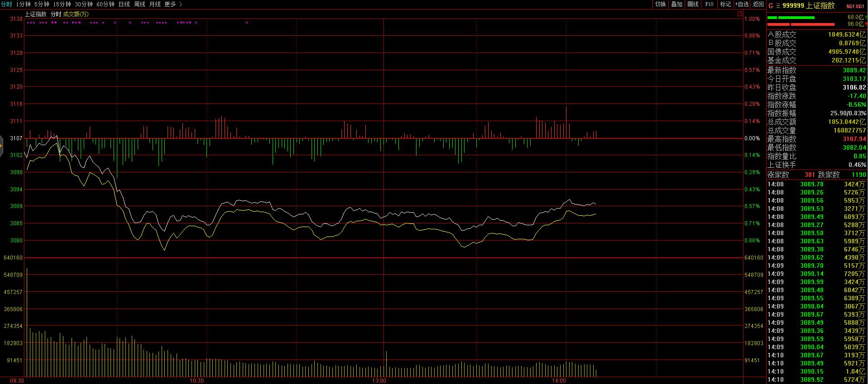This screenshot has height=384, width=868.
Task: Click the 总成交量 value 160827757
Action: [x=849, y=130]
